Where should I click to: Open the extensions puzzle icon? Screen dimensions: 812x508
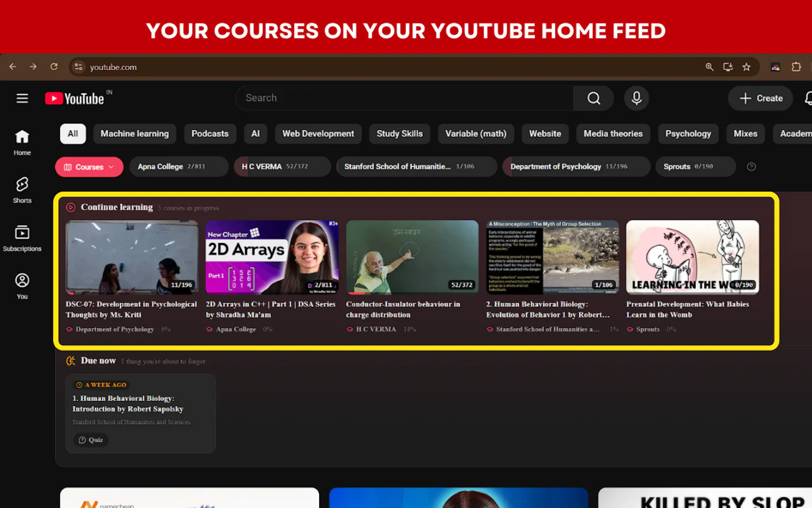[x=796, y=67]
